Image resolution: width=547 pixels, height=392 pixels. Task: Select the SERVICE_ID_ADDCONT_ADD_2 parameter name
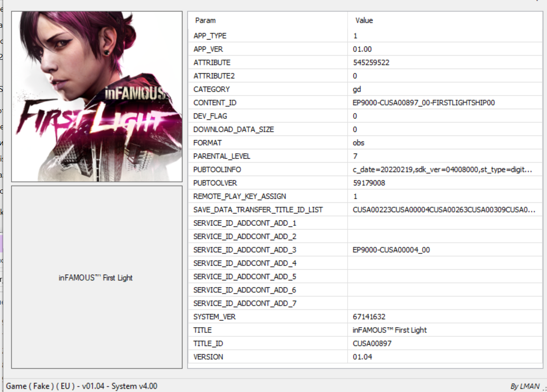(x=245, y=236)
